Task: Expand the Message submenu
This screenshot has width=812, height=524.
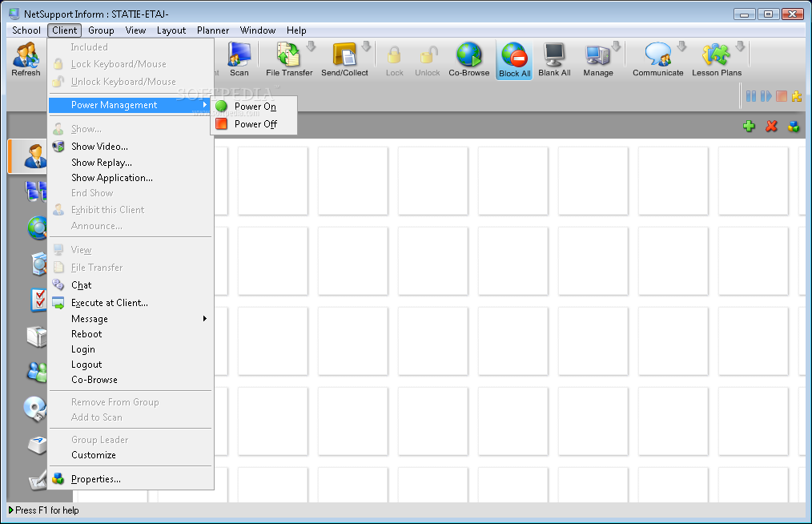Action: 131,319
